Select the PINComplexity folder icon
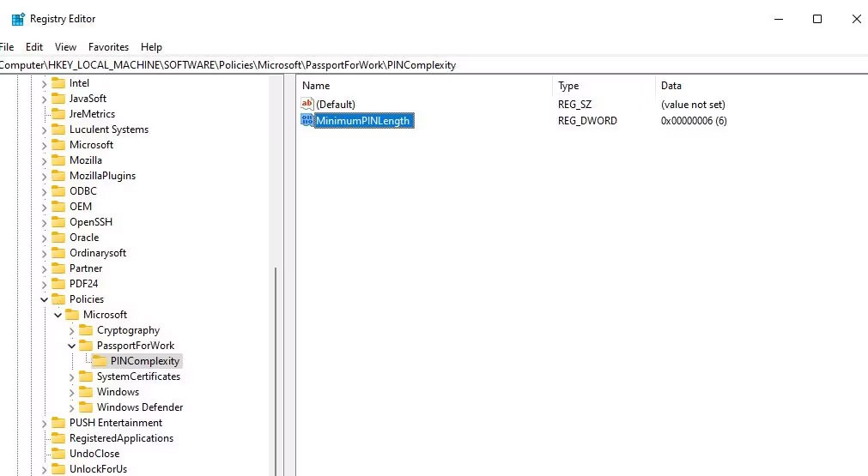The width and height of the screenshot is (868, 476). tap(100, 361)
